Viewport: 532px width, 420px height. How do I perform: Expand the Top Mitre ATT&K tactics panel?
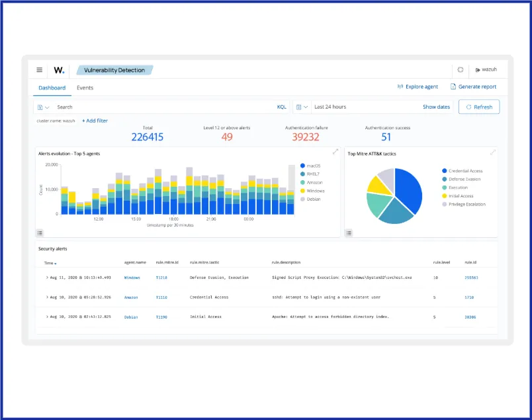click(492, 152)
